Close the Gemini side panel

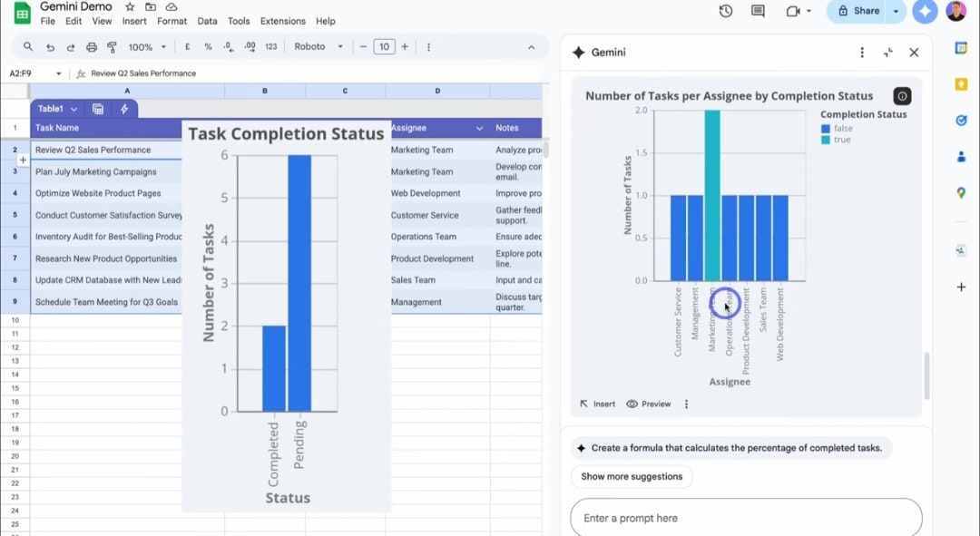(915, 53)
